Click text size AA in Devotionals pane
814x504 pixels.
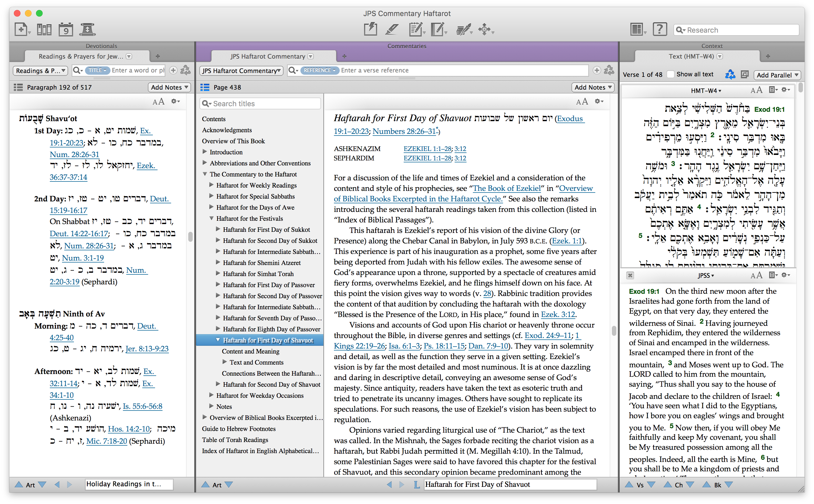click(x=158, y=102)
